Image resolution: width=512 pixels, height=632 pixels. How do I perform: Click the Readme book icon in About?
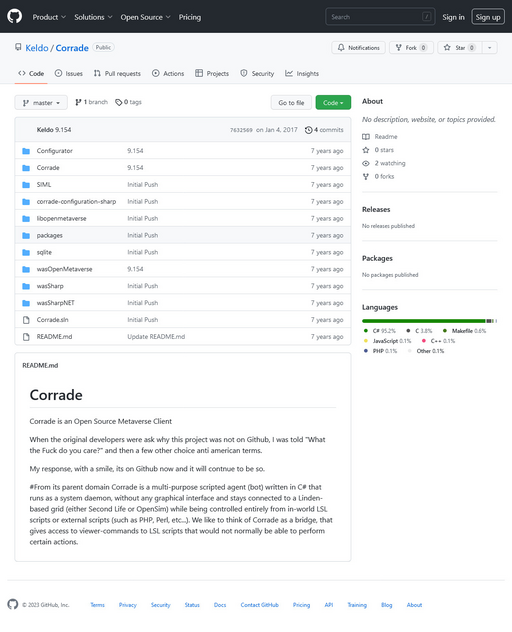pyautogui.click(x=366, y=137)
